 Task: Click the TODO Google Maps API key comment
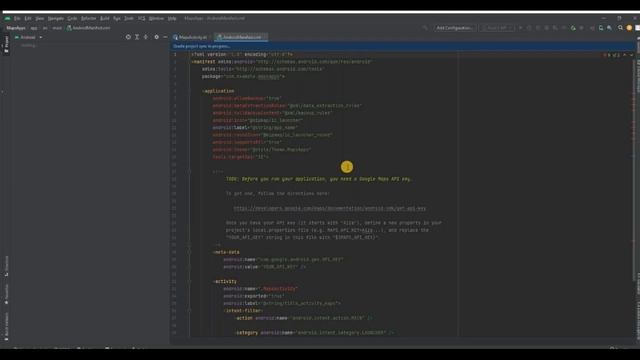tap(318, 179)
